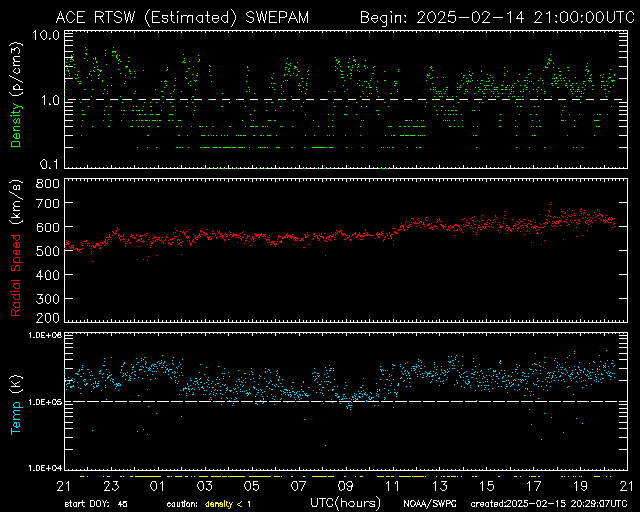Click the '09' hour tick label
This screenshot has width=640, height=512.
[345, 486]
